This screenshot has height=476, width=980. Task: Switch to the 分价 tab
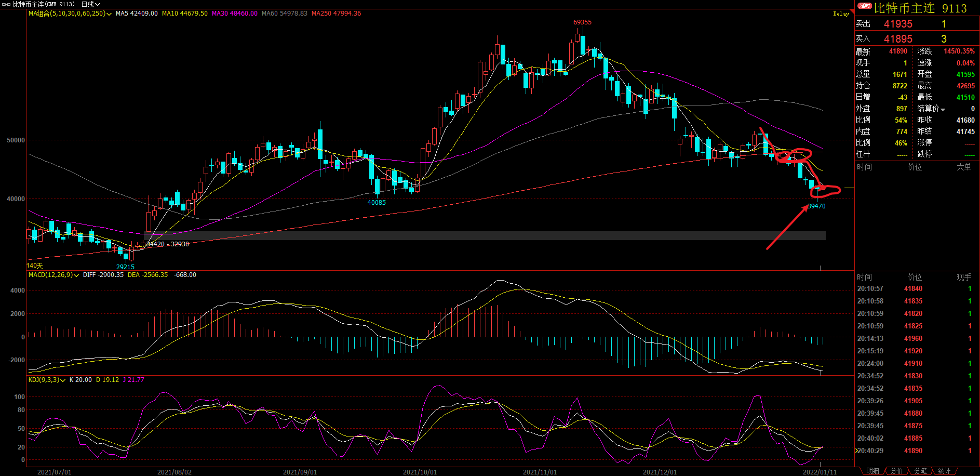[896, 471]
